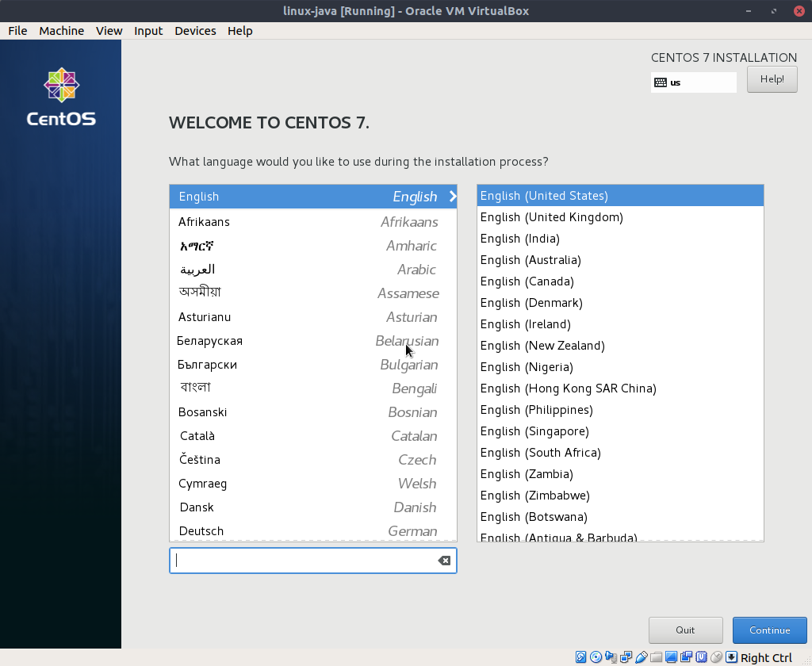Open the Input menu

click(x=148, y=31)
